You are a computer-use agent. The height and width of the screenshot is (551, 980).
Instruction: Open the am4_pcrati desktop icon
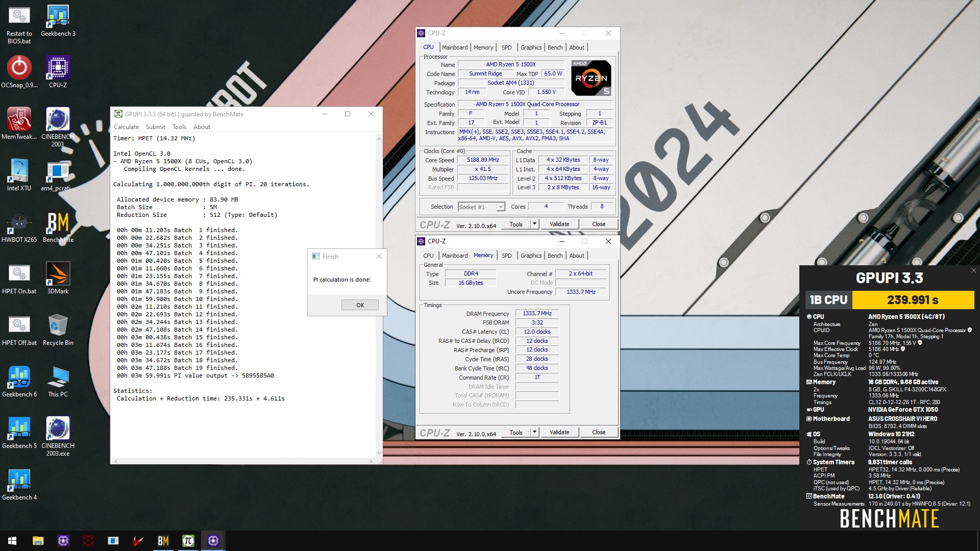click(58, 175)
